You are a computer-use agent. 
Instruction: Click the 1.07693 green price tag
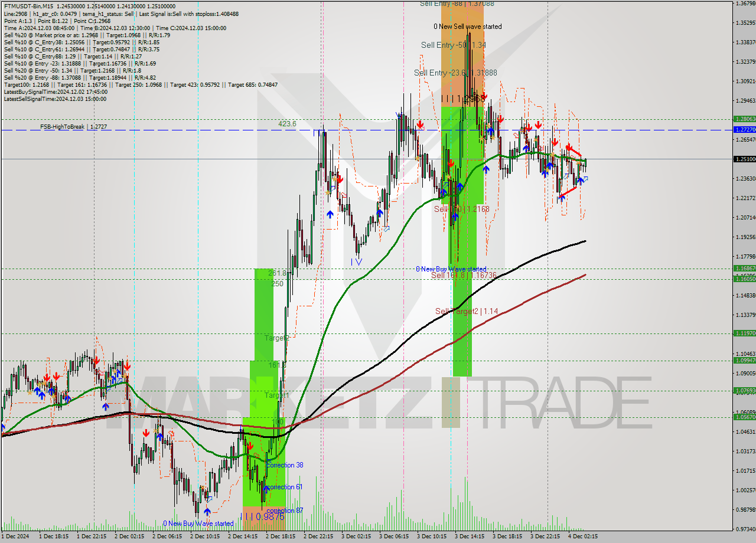pyautogui.click(x=745, y=391)
